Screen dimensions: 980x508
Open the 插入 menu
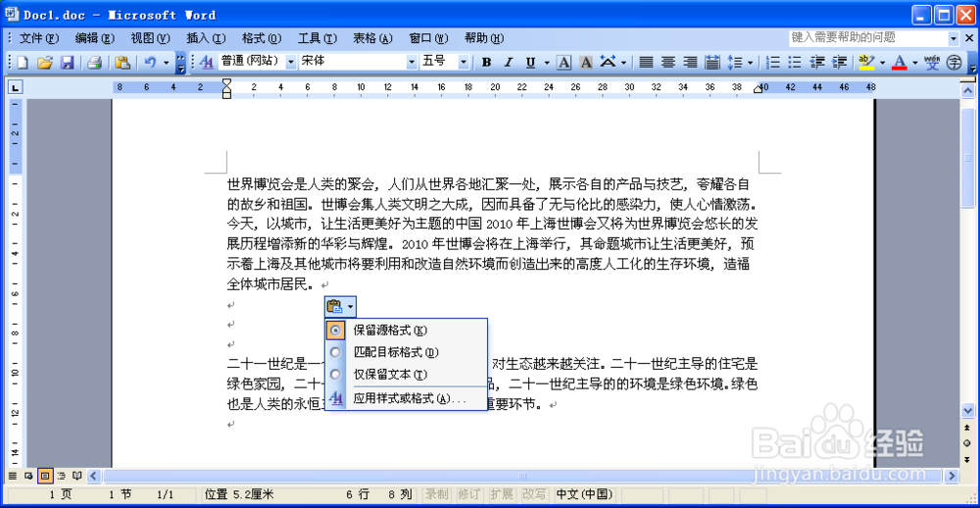[x=206, y=38]
